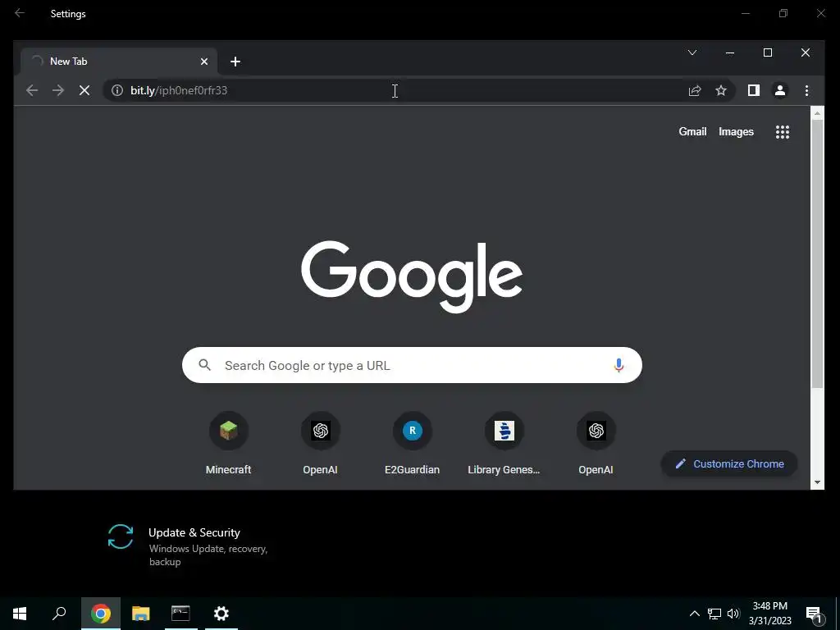The height and width of the screenshot is (630, 840).
Task: Open Google Images link
Action: point(736,132)
